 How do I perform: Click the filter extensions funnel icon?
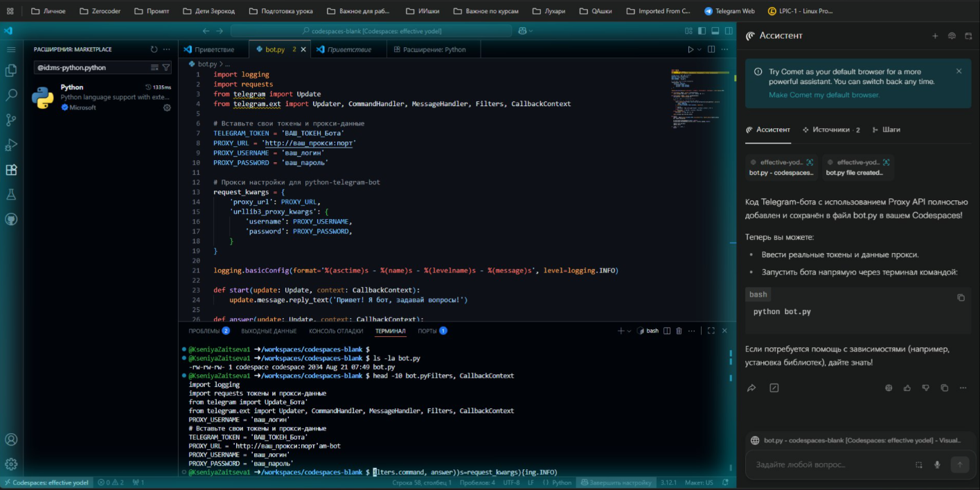(x=166, y=68)
